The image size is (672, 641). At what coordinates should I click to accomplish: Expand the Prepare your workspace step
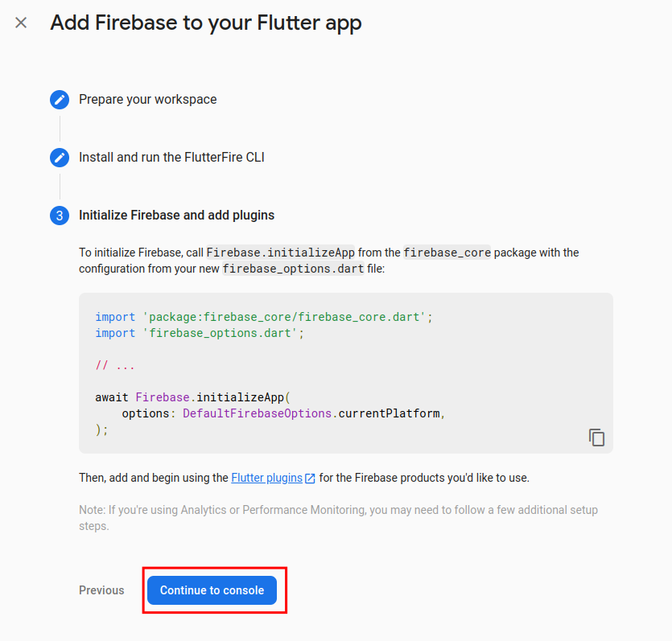tap(148, 100)
